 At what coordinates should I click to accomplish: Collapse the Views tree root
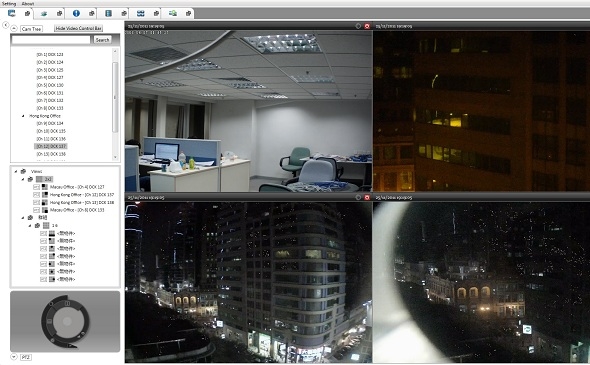click(x=16, y=171)
